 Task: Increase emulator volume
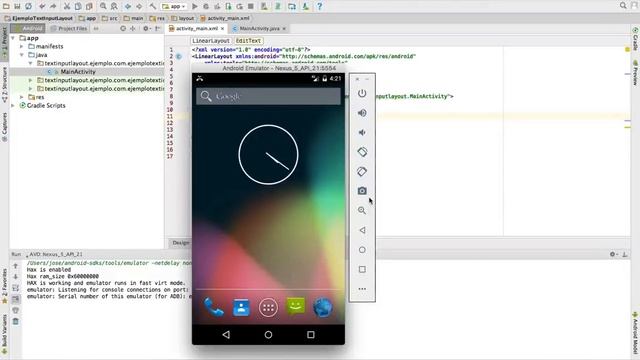362,113
